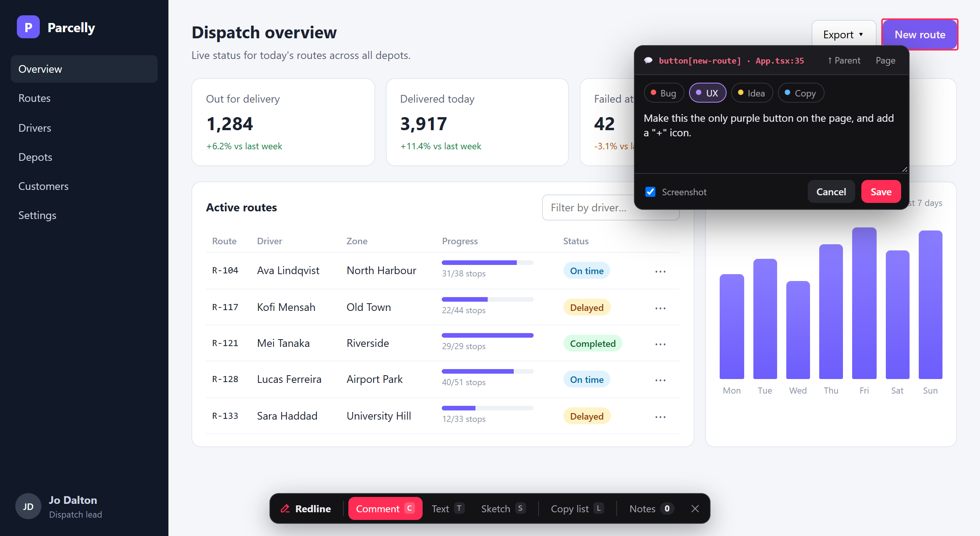Activate the Comment tool
980x536 pixels.
385,508
